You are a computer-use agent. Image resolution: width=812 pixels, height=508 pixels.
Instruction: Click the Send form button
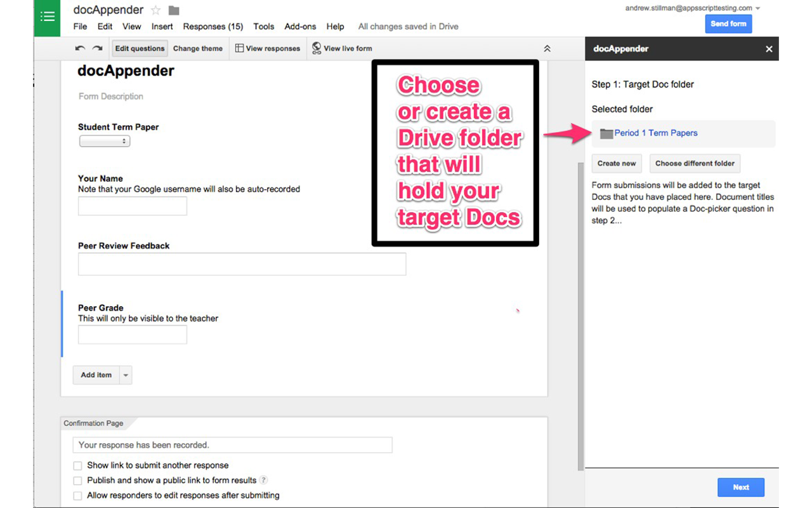pyautogui.click(x=728, y=23)
